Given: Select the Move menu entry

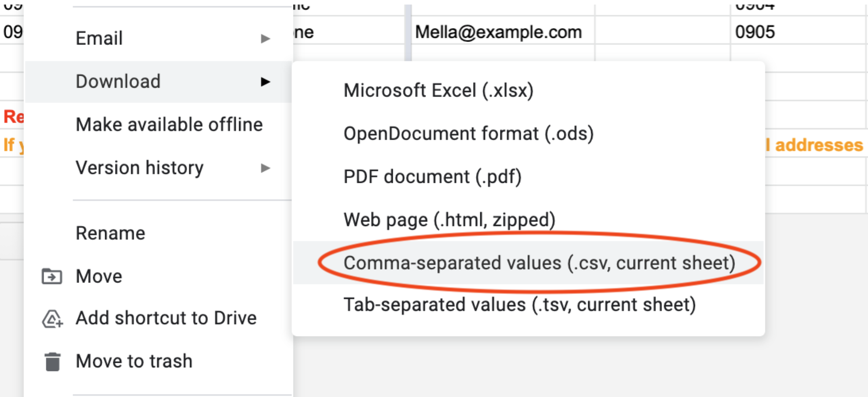Looking at the screenshot, I should (159, 276).
